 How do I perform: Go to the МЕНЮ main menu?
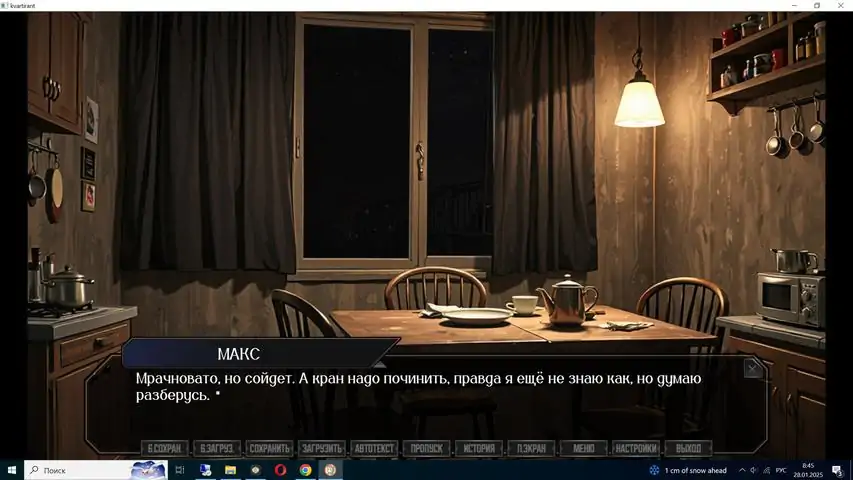(584, 448)
